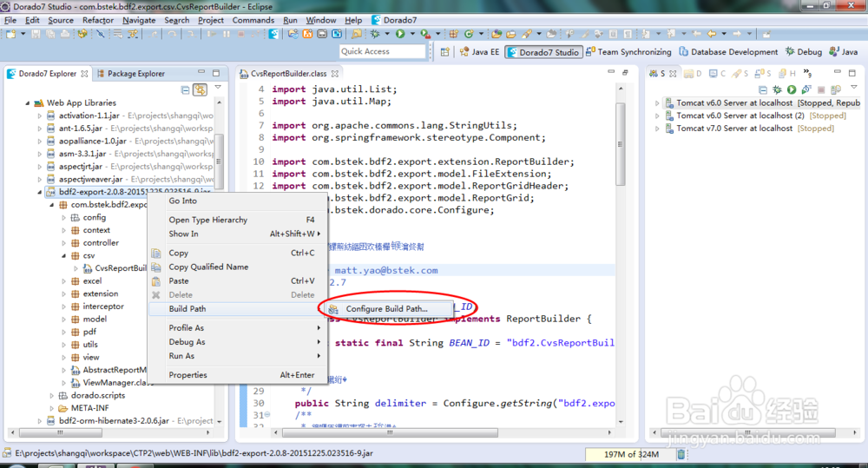This screenshot has width=868, height=468.
Task: Click Start server in profile mode icon
Action: [x=806, y=89]
